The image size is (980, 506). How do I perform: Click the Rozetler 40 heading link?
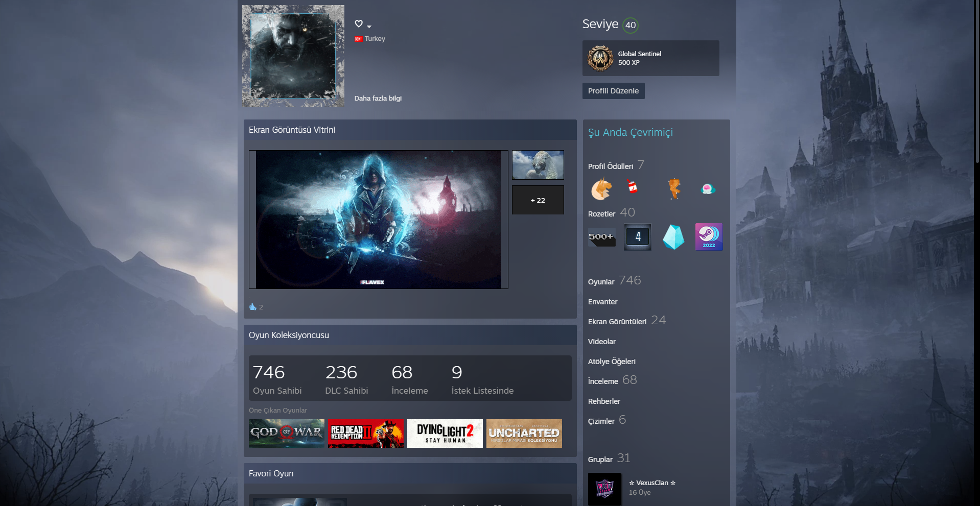click(612, 213)
